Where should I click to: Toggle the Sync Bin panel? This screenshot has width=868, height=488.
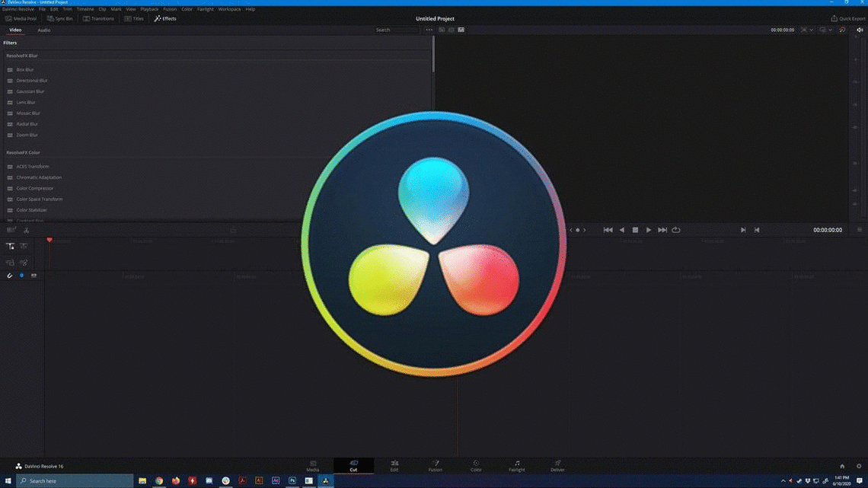(x=59, y=18)
